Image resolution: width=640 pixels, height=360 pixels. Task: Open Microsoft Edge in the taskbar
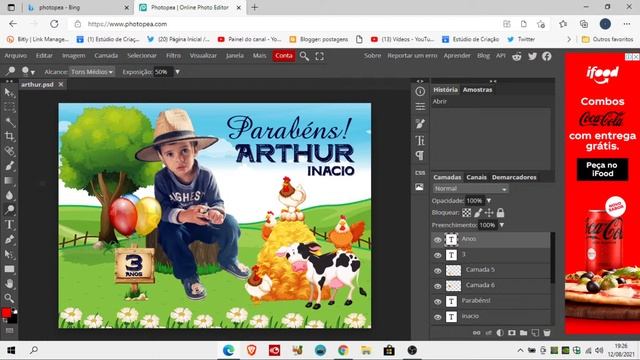[228, 350]
